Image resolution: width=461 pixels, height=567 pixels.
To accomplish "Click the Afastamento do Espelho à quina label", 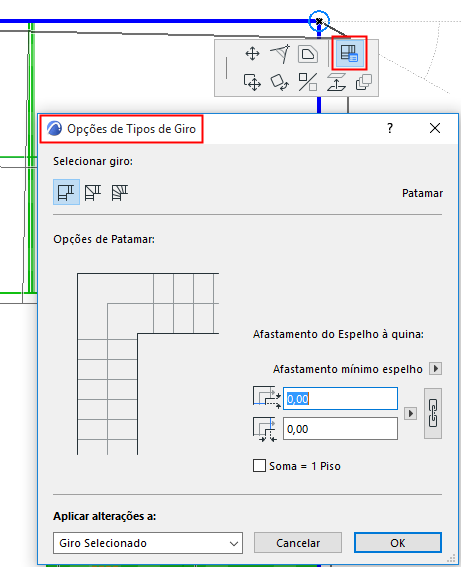I will (338, 334).
